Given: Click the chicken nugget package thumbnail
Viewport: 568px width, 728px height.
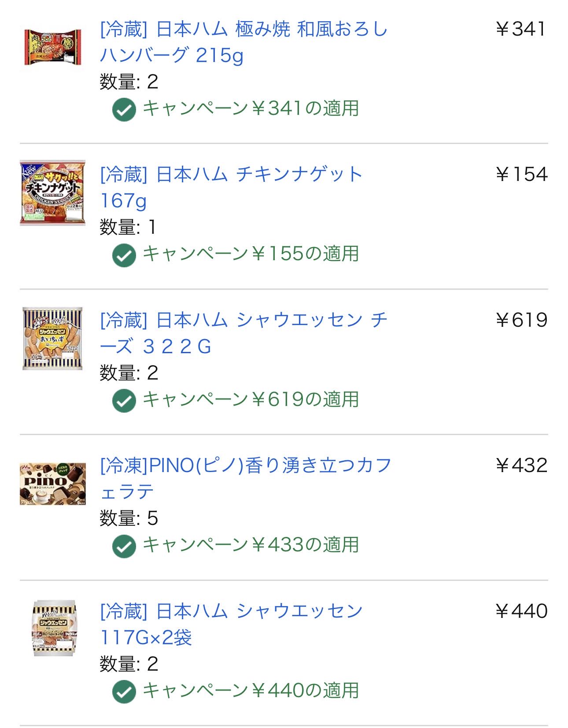Looking at the screenshot, I should (52, 193).
